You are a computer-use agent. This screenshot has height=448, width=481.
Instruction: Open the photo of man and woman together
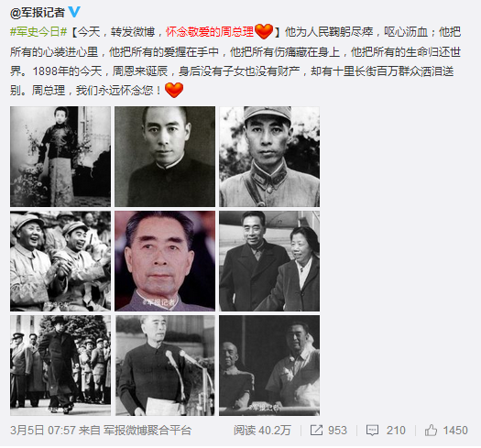[x=269, y=261]
